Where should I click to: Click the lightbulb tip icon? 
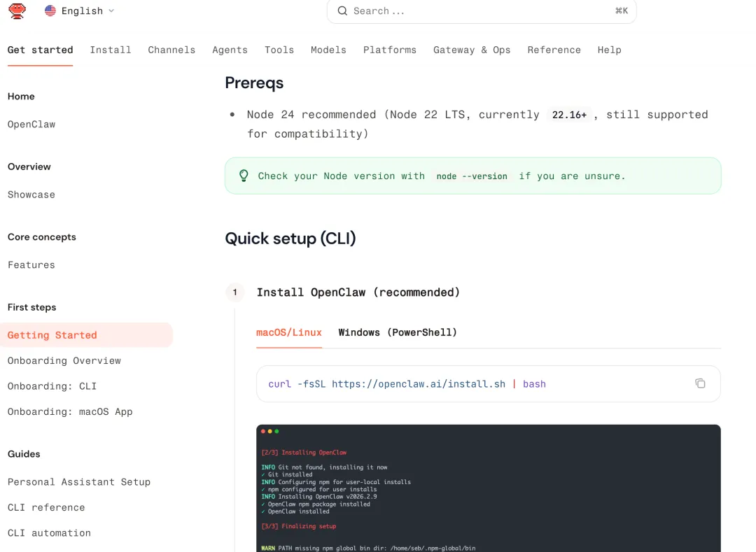[x=244, y=176]
